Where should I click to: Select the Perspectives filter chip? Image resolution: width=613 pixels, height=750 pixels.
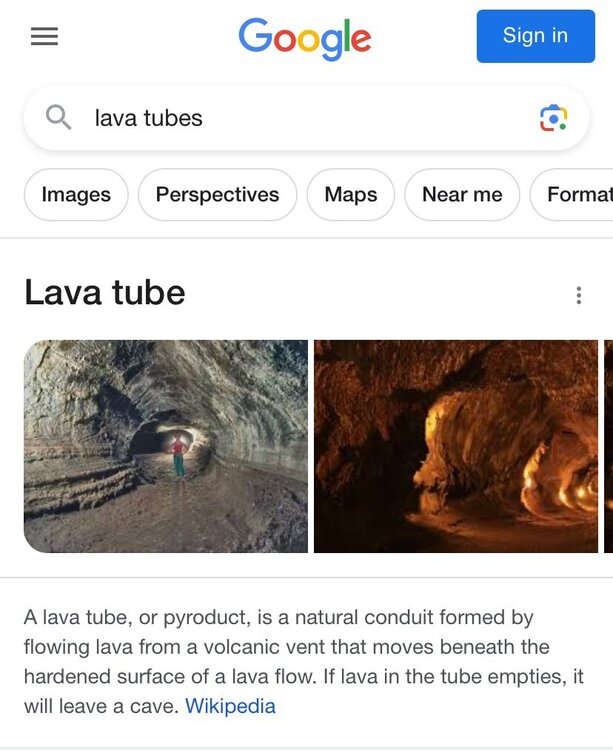tap(217, 194)
